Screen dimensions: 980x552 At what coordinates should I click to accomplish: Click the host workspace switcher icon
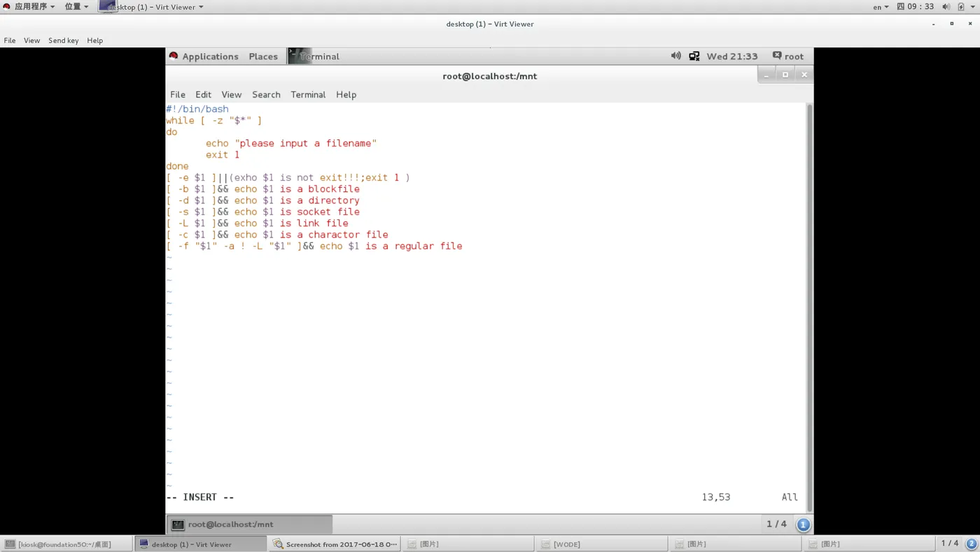(971, 544)
